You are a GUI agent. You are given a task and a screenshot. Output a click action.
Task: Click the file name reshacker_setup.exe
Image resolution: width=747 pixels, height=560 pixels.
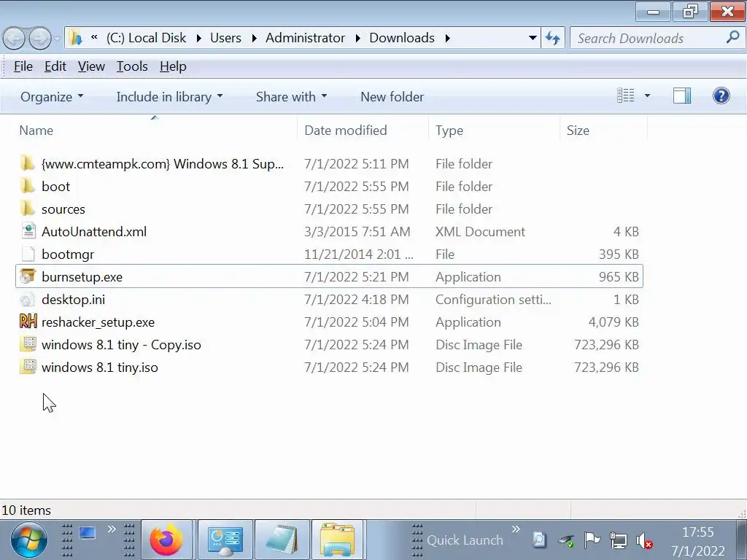tap(98, 322)
